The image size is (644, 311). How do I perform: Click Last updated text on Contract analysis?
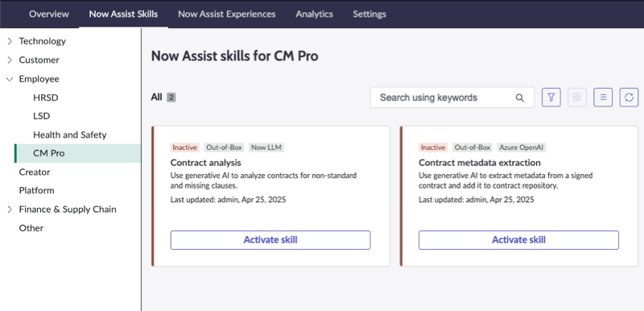pyautogui.click(x=228, y=200)
